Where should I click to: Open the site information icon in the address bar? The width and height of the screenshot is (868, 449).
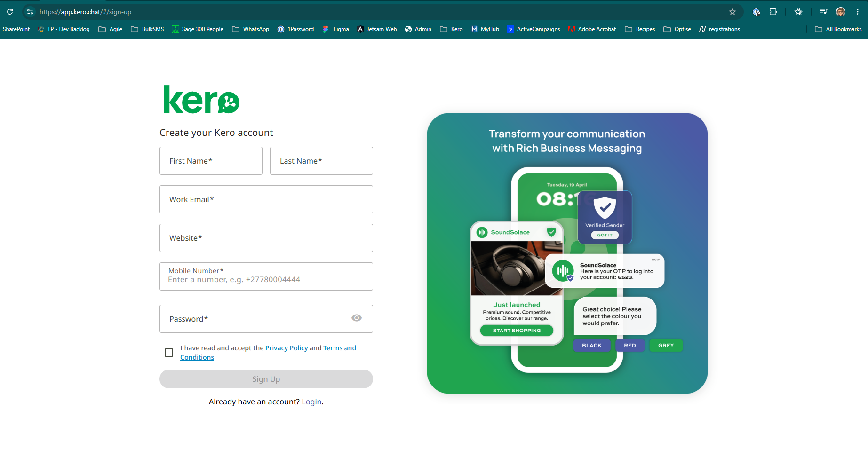point(30,12)
